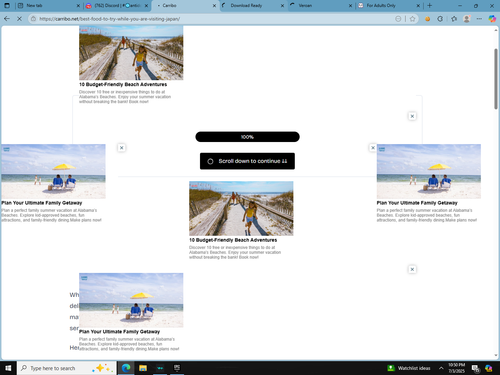Open the browser profile avatar
Screen dimensions: 500x375
coord(467,19)
